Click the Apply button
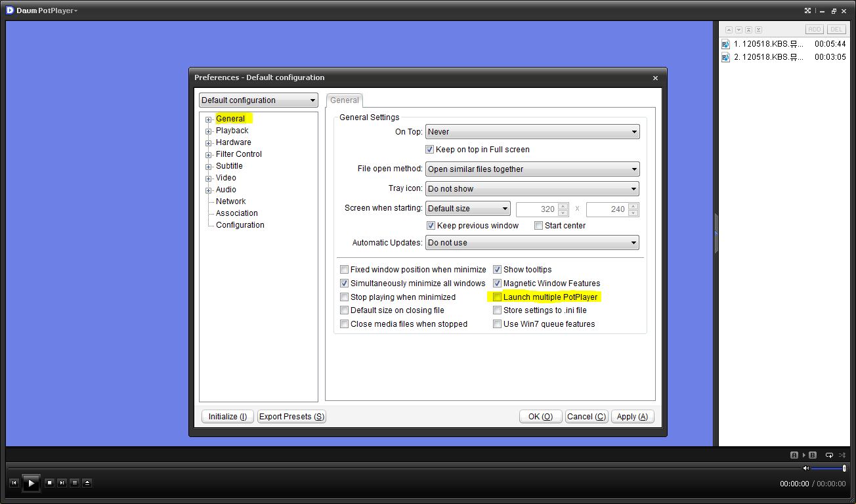856x504 pixels. (x=632, y=417)
